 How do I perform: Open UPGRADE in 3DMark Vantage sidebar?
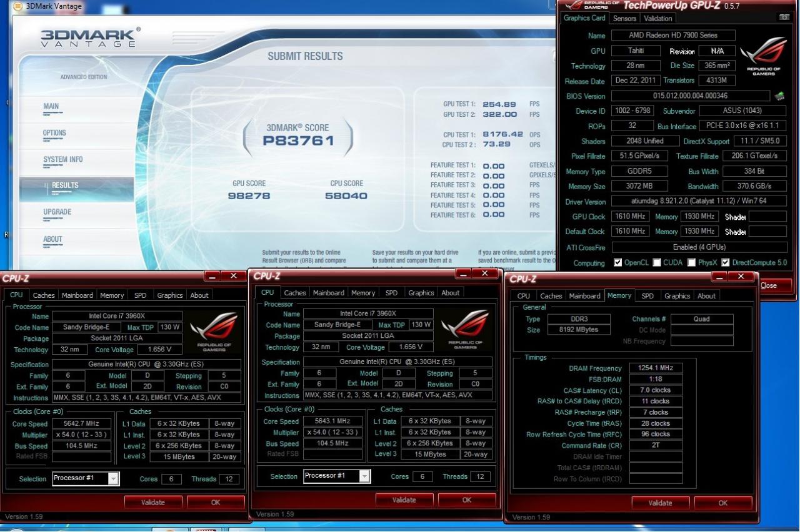(57, 212)
